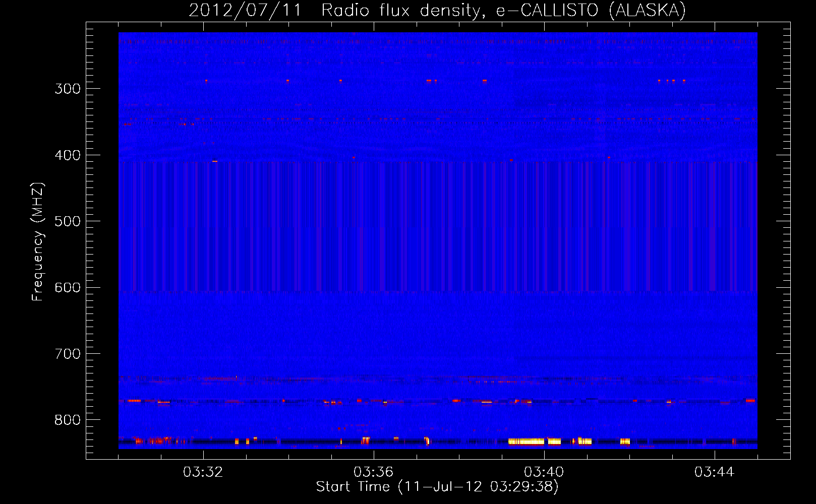816x504 pixels.
Task: Click the 03:40 time tick label
Action: (x=544, y=472)
